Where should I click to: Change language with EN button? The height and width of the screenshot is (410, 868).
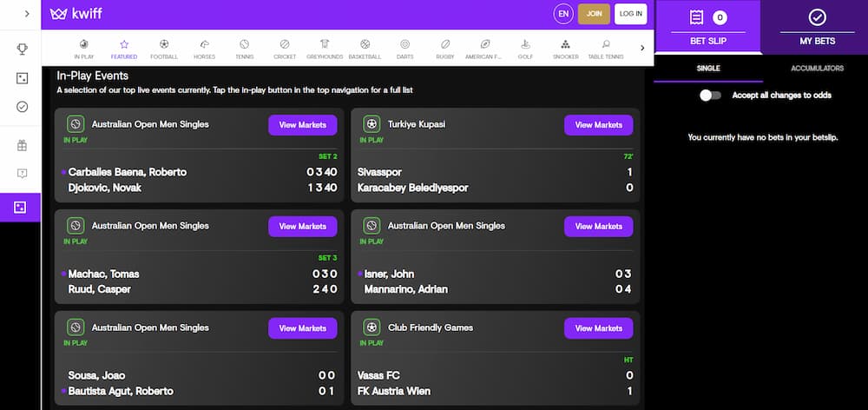tap(563, 14)
